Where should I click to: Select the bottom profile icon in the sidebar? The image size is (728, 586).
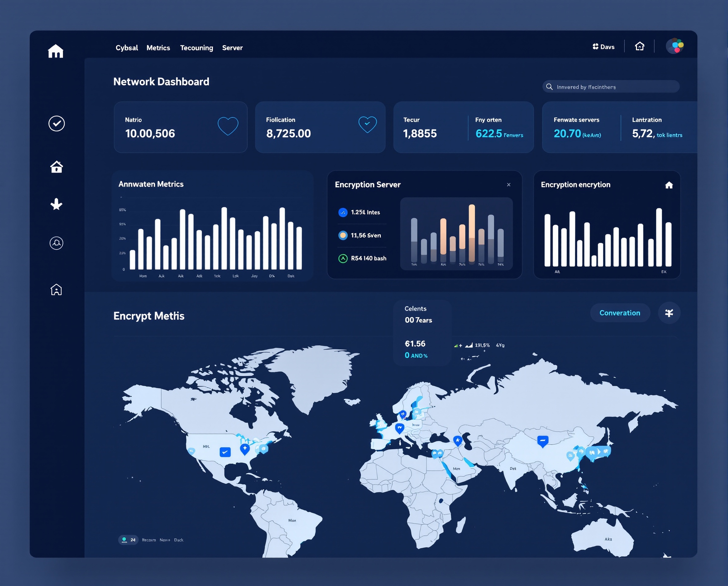[57, 290]
